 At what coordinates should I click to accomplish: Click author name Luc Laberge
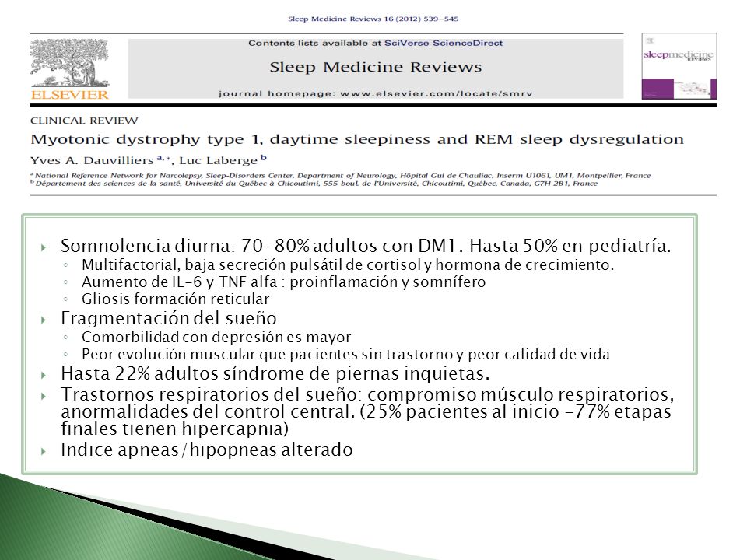click(218, 160)
